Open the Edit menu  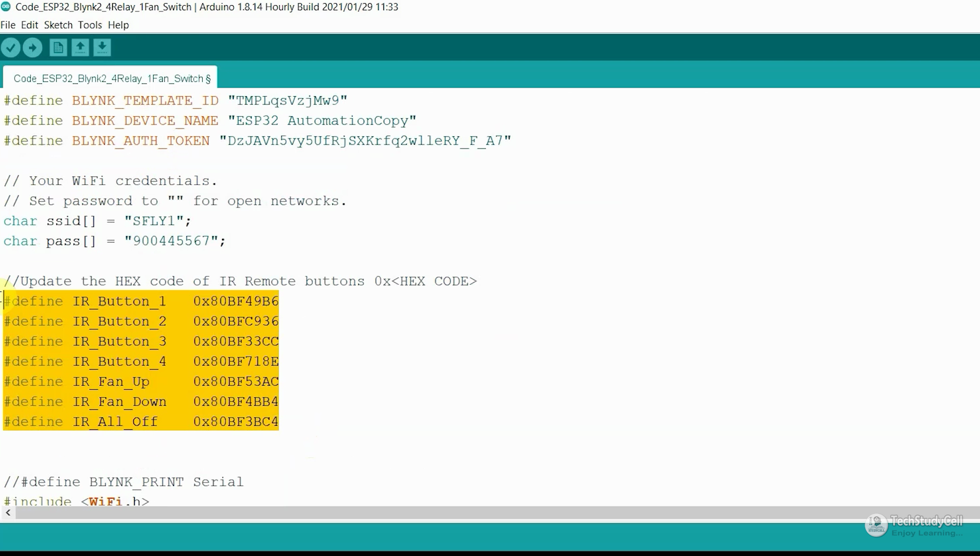point(30,24)
